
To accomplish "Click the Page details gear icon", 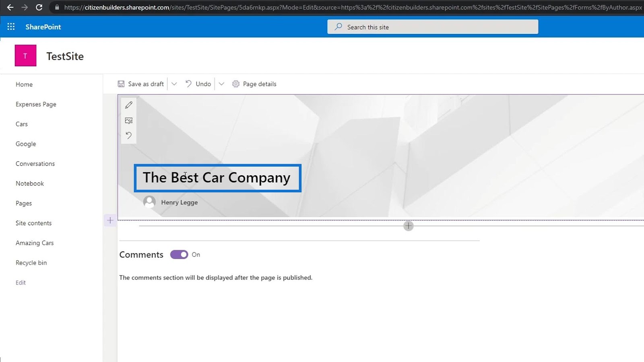I will pyautogui.click(x=236, y=84).
